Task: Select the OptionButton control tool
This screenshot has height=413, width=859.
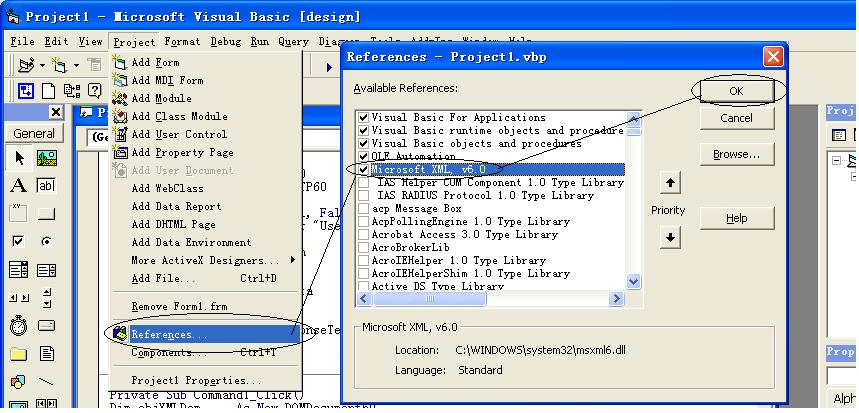Action: (47, 241)
